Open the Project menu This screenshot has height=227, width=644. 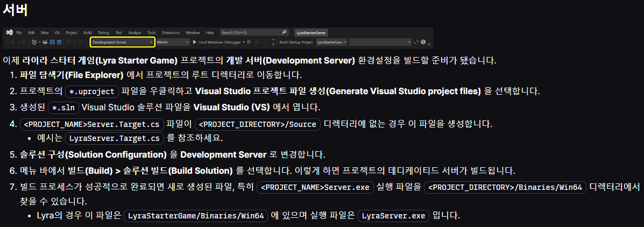click(x=72, y=32)
